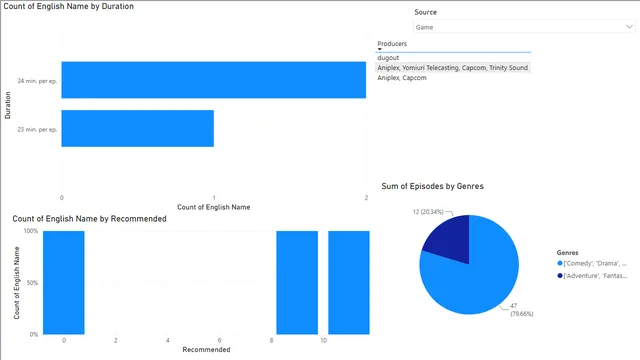Click the sort arrow under Producers header
640x360 pixels.
(380, 49)
